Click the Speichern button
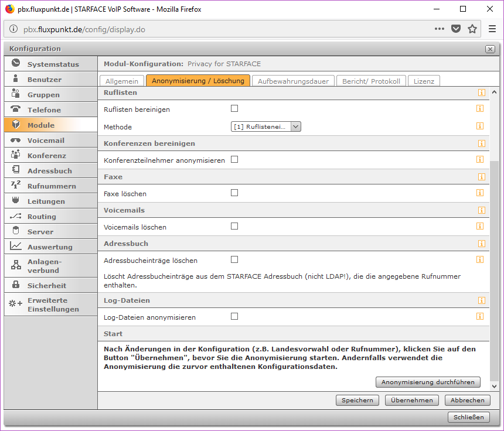 pos(357,400)
